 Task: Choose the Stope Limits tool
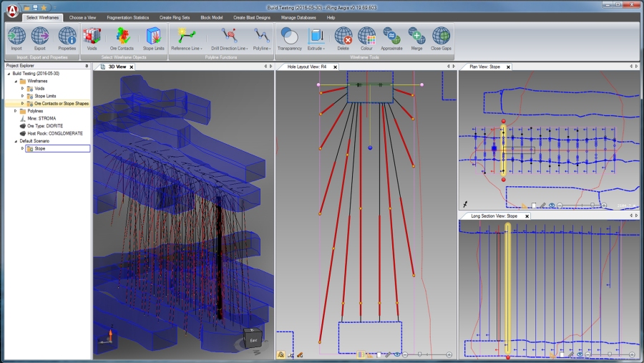click(x=154, y=37)
